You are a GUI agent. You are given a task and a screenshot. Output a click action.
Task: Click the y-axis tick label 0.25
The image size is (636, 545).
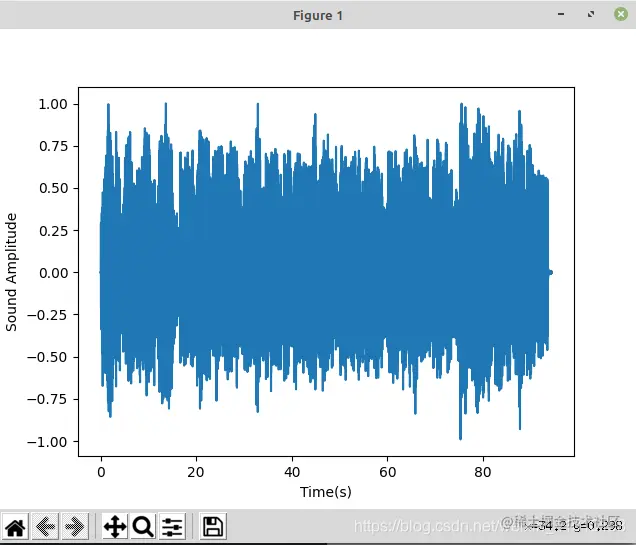coord(53,230)
